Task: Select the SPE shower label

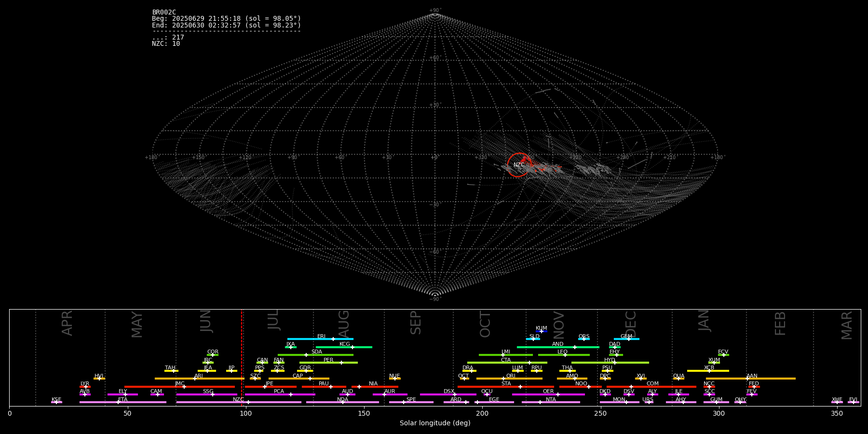Action: click(411, 400)
